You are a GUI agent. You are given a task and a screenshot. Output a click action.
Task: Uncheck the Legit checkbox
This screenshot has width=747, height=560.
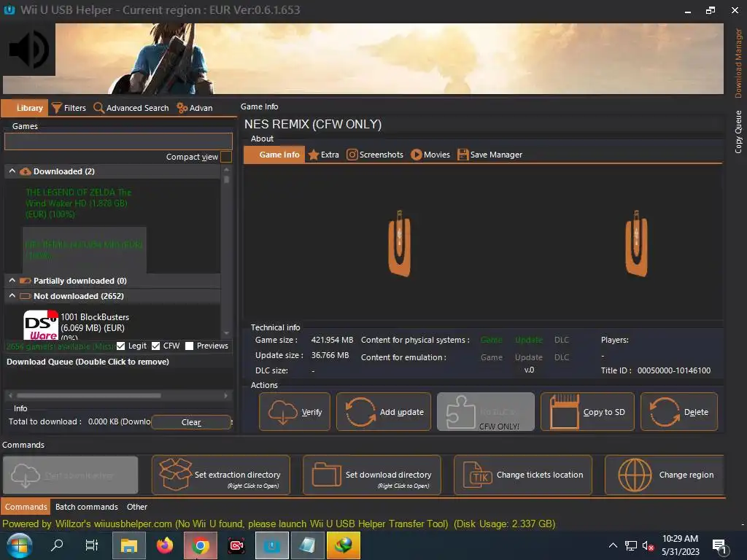click(121, 346)
